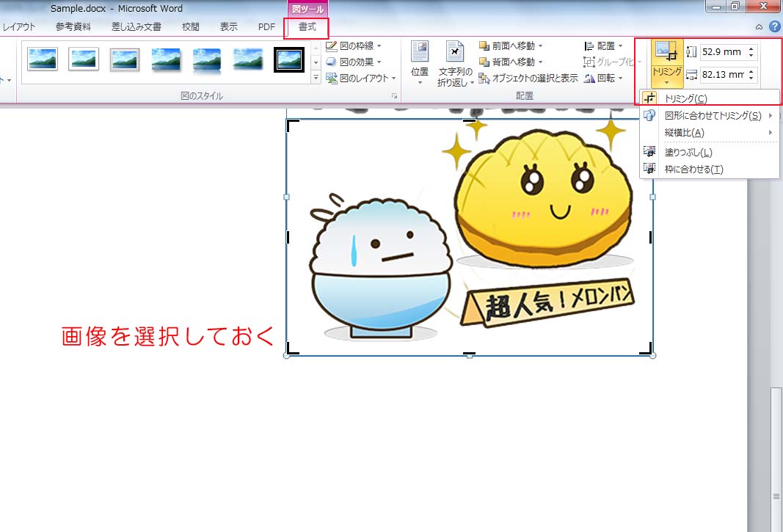The image size is (783, 532).
Task: Decrease the picture width with down spinner
Action: point(751,79)
